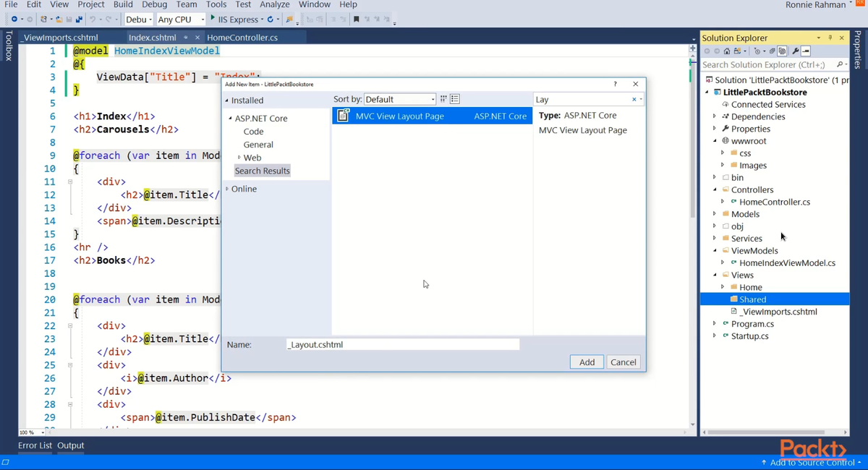Collapse the Controllers folder node
Viewport: 868px width, 470px height.
pyautogui.click(x=715, y=189)
